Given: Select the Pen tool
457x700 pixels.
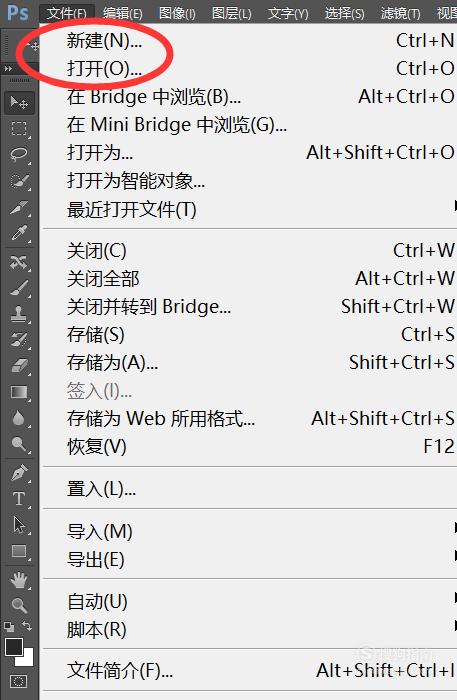Looking at the screenshot, I should [x=19, y=472].
